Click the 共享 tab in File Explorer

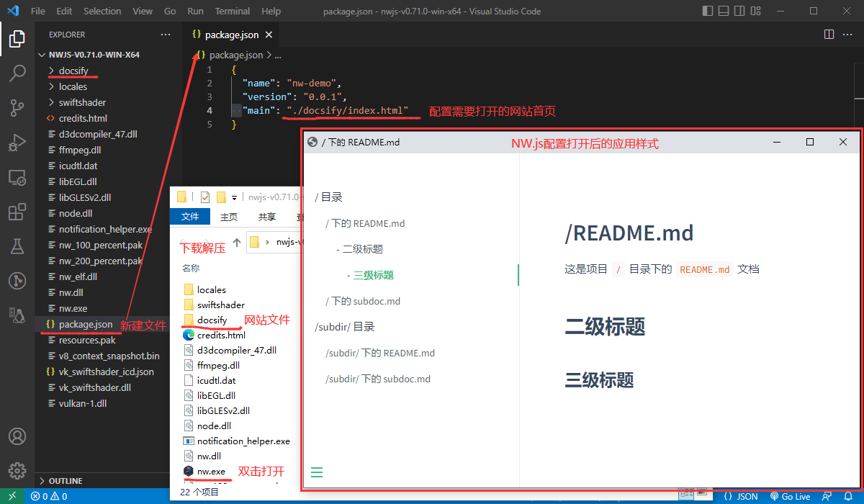coord(267,217)
